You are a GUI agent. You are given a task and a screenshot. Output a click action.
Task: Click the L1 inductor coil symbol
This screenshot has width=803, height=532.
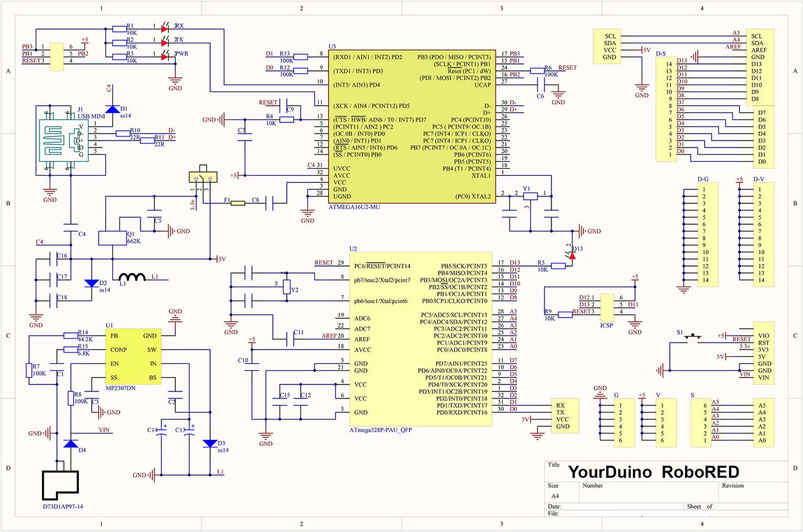point(133,277)
